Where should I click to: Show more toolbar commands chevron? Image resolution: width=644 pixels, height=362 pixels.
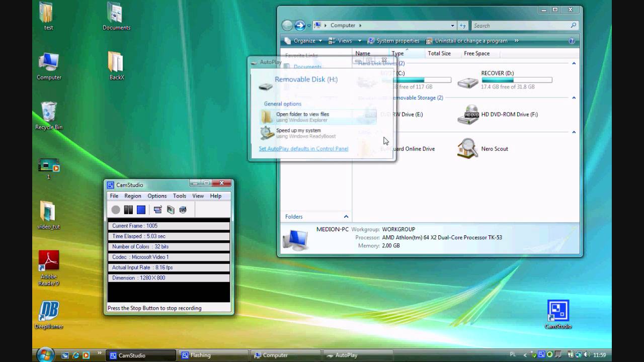tap(517, 41)
